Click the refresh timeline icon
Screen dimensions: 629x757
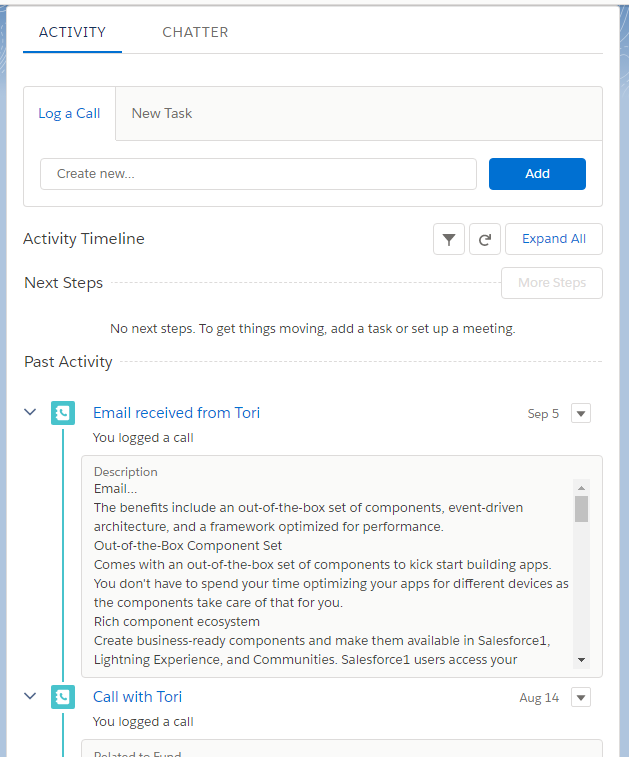pos(484,239)
